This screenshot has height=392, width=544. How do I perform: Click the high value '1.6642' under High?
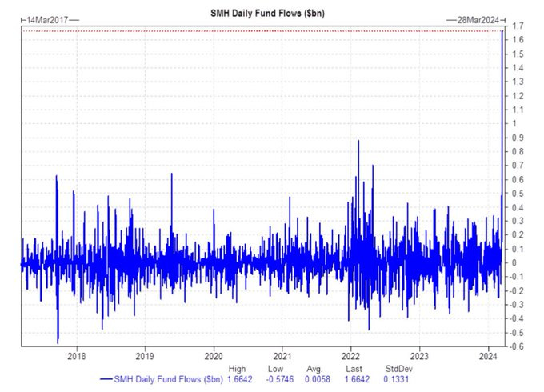tap(240, 379)
